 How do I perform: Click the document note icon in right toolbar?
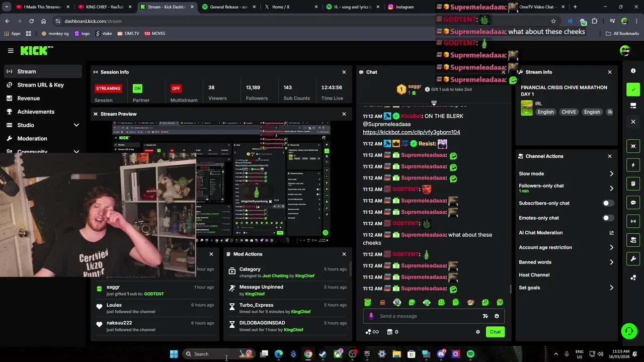(x=633, y=184)
